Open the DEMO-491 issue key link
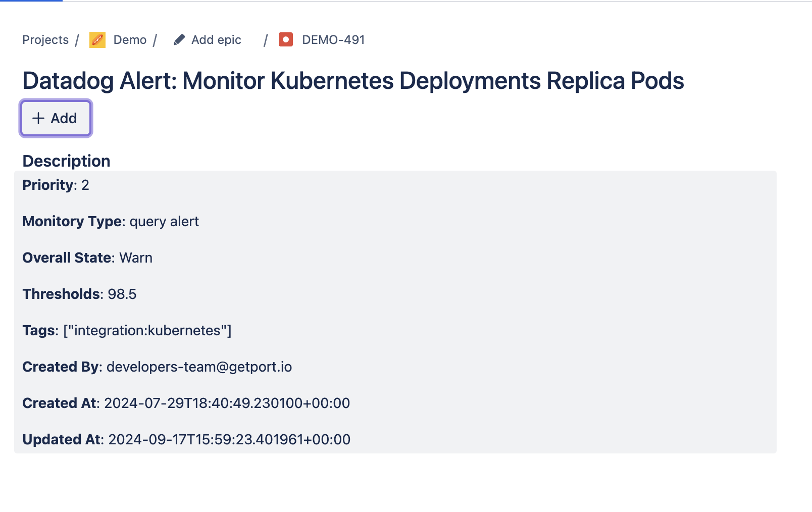 pyautogui.click(x=333, y=40)
